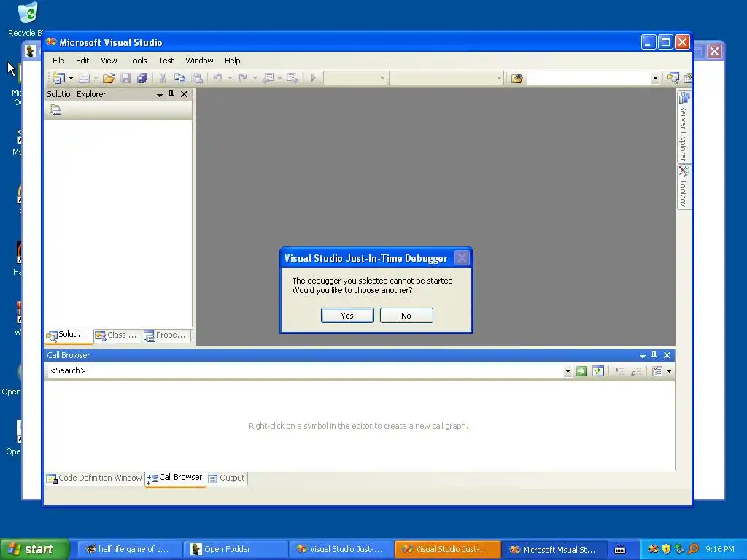Switch to half life game taskbar item
This screenshot has height=560, width=747.
pos(130,550)
